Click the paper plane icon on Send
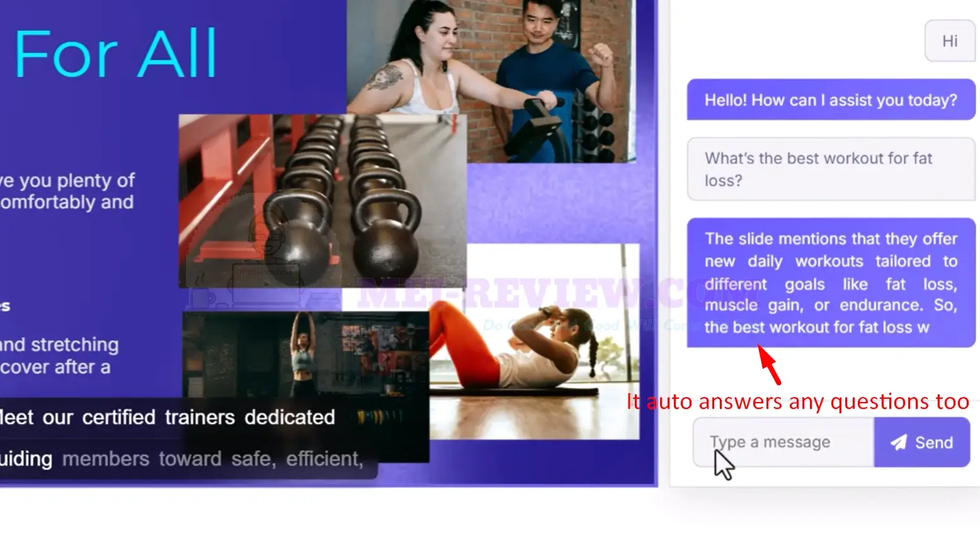This screenshot has height=540, width=980. point(899,442)
